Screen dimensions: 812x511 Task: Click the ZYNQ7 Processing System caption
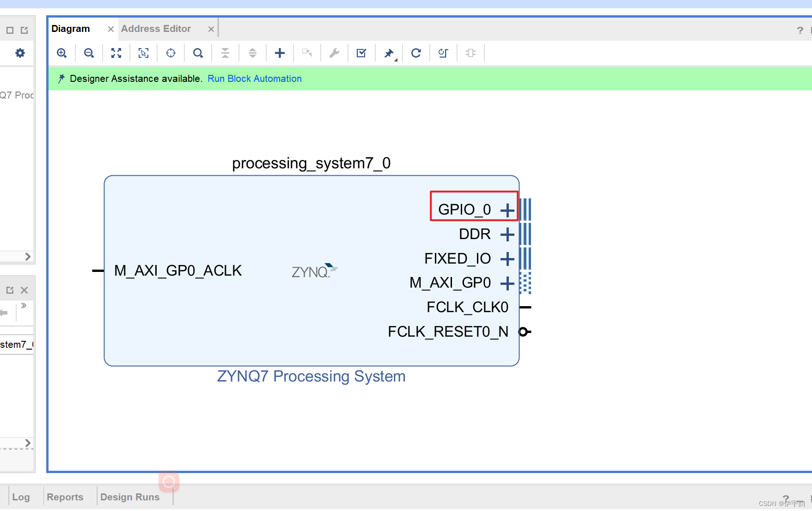pos(311,376)
